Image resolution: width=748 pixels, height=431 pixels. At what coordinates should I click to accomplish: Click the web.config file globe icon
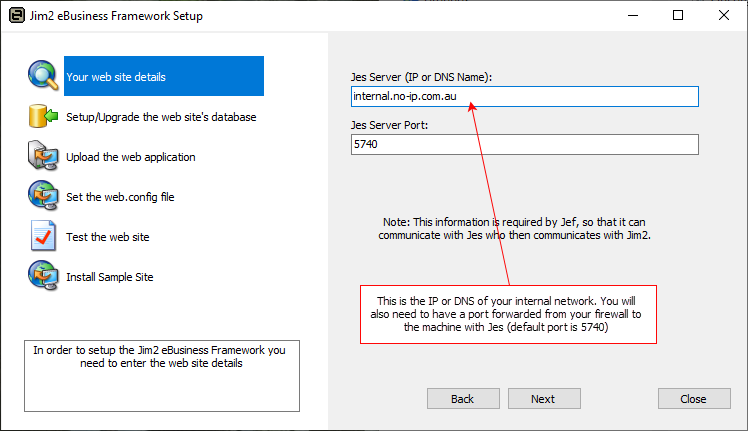pyautogui.click(x=43, y=197)
